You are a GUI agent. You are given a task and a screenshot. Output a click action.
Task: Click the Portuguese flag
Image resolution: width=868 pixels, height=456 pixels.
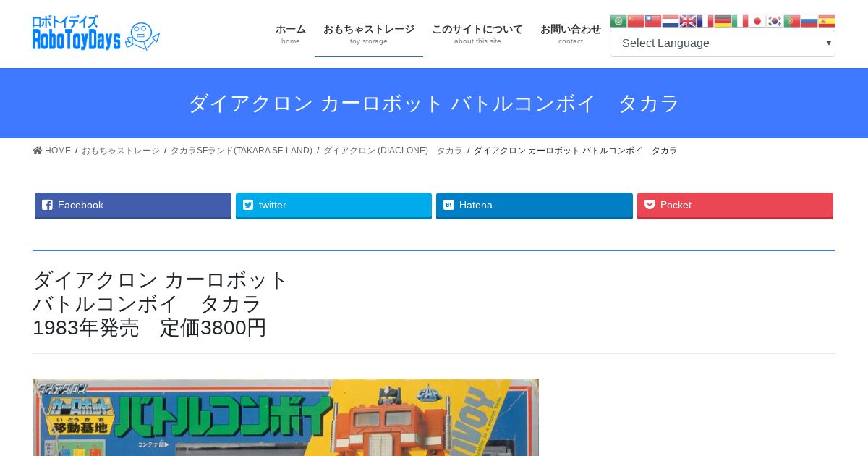(x=792, y=21)
